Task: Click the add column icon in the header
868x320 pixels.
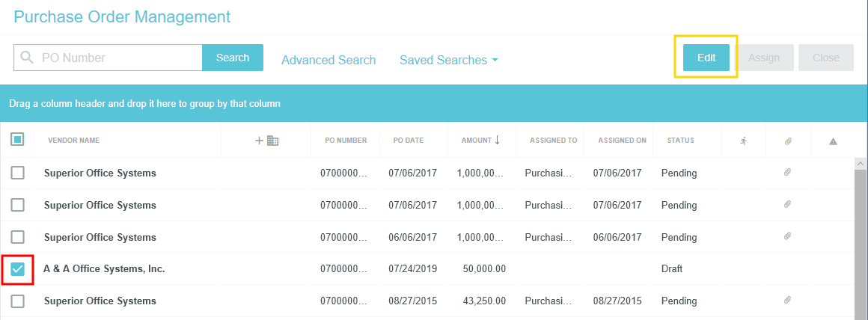Action: click(x=267, y=141)
